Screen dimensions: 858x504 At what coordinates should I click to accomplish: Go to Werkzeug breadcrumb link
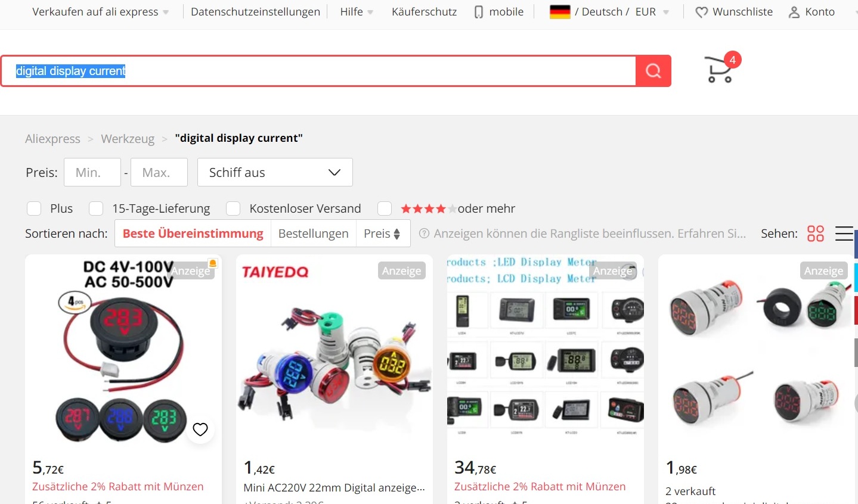(x=128, y=139)
